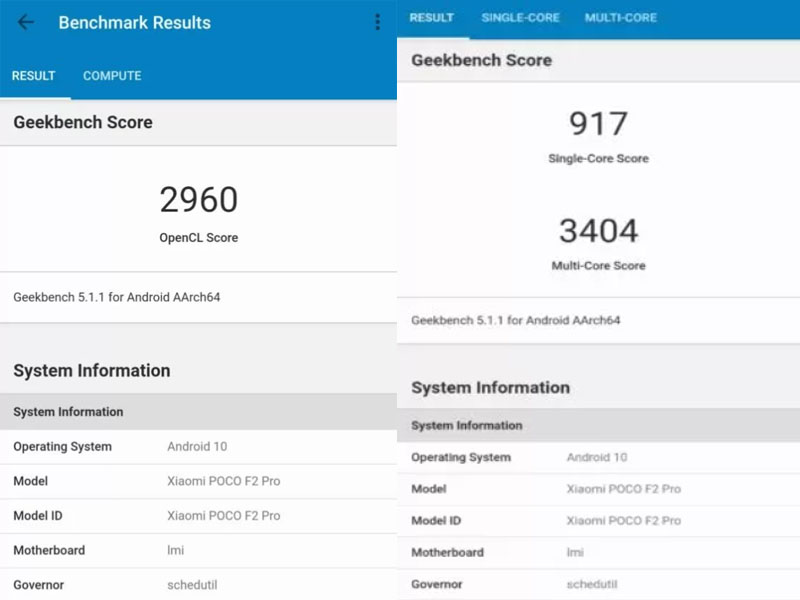The height and width of the screenshot is (600, 800).
Task: Tap Model ID label in right screen
Action: pos(436,521)
